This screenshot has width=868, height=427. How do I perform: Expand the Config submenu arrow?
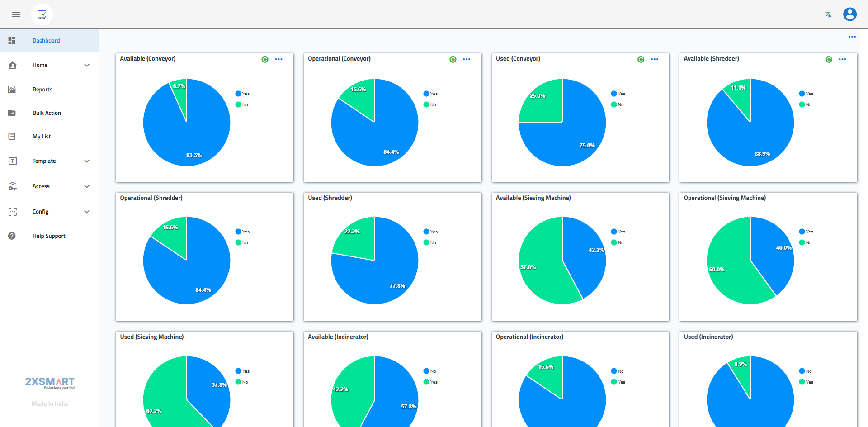coord(87,212)
